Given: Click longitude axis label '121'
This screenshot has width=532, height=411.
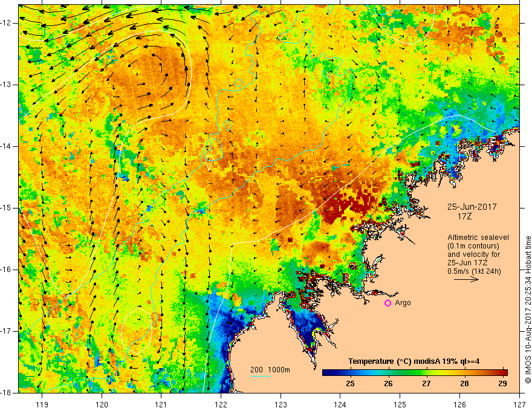Looking at the screenshot, I should tap(161, 404).
